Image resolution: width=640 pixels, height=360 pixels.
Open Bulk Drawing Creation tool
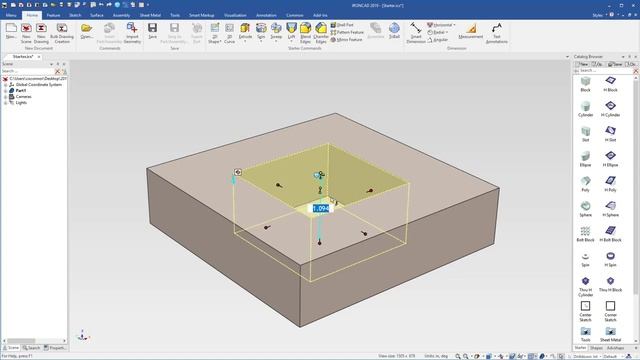click(62, 33)
